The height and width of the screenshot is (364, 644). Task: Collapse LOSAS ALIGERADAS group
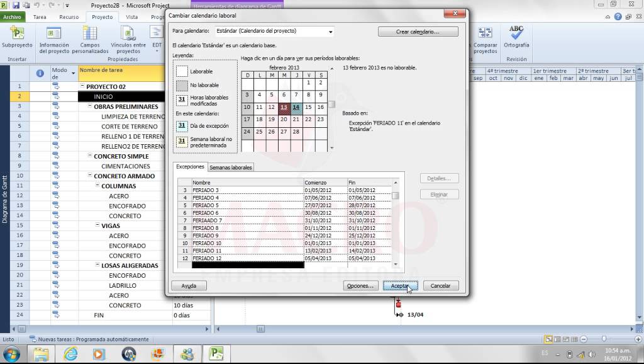tap(97, 265)
